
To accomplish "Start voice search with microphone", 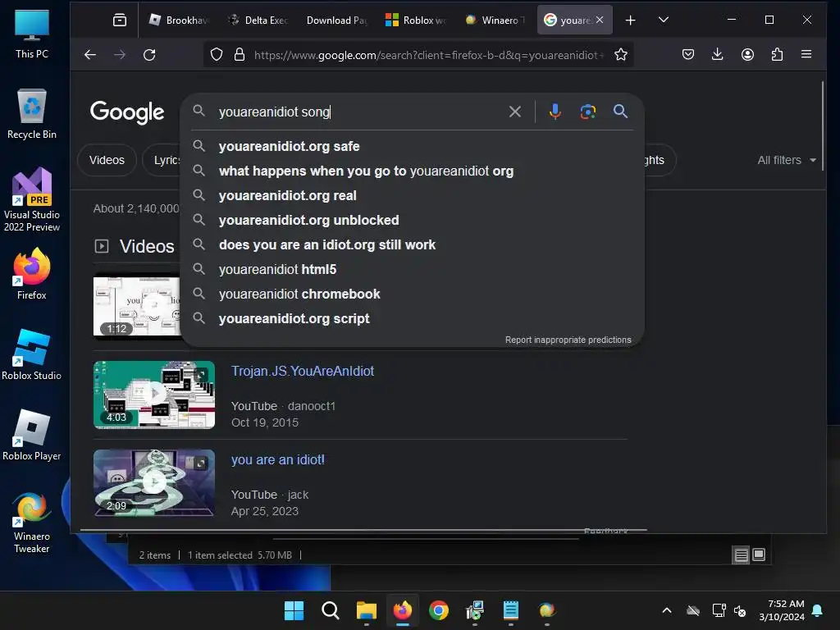I will (555, 112).
